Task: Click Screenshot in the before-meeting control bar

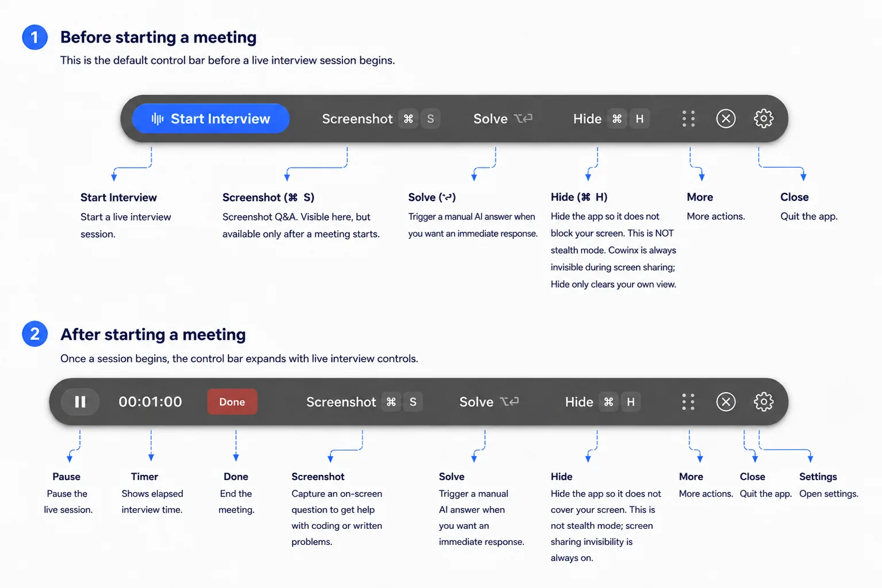Action: (x=380, y=119)
